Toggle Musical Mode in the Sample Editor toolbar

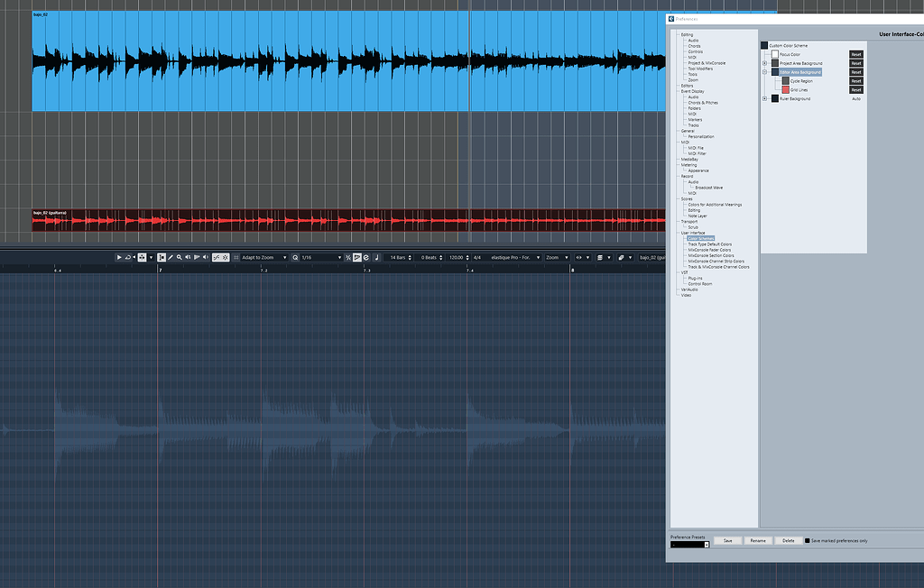coord(356,257)
